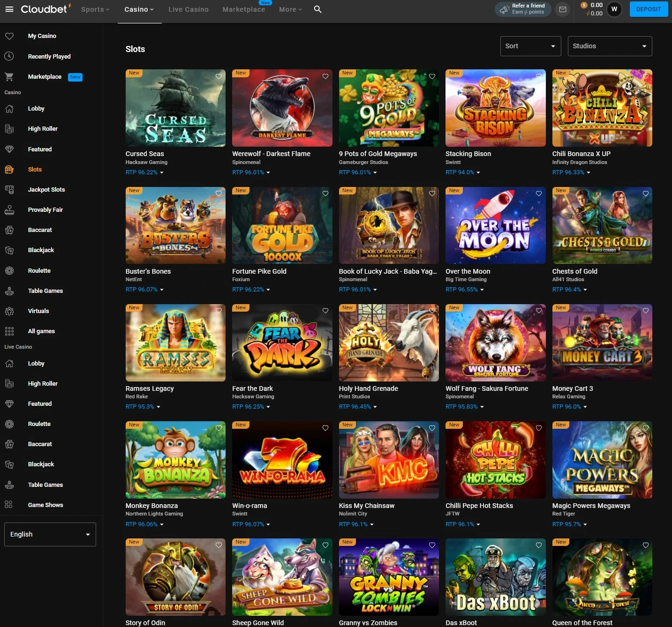
Task: Click the All games grid icon
Action: 9,331
